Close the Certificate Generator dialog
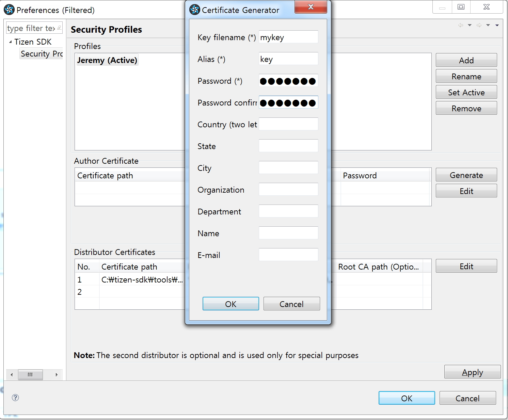 pos(311,7)
